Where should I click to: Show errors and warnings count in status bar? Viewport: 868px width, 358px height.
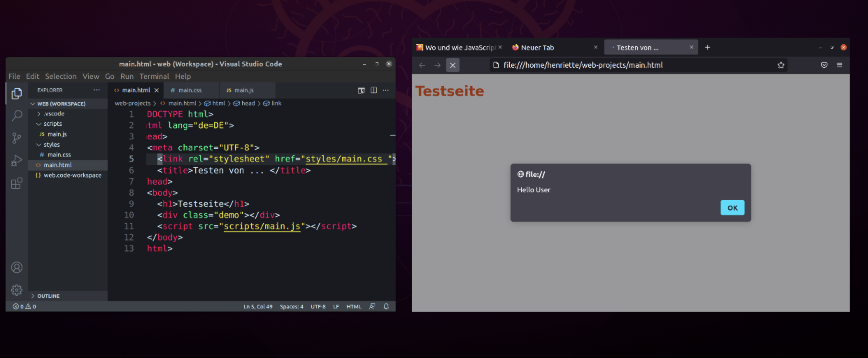pos(24,307)
